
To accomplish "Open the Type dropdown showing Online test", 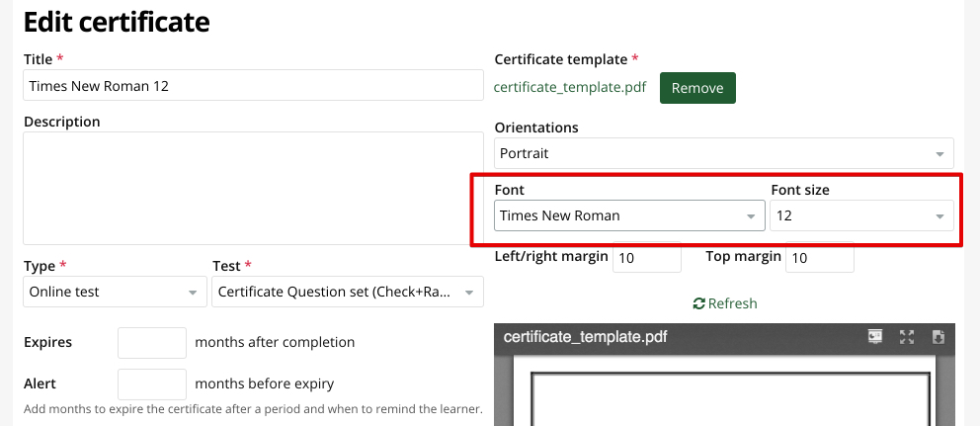I will click(115, 292).
